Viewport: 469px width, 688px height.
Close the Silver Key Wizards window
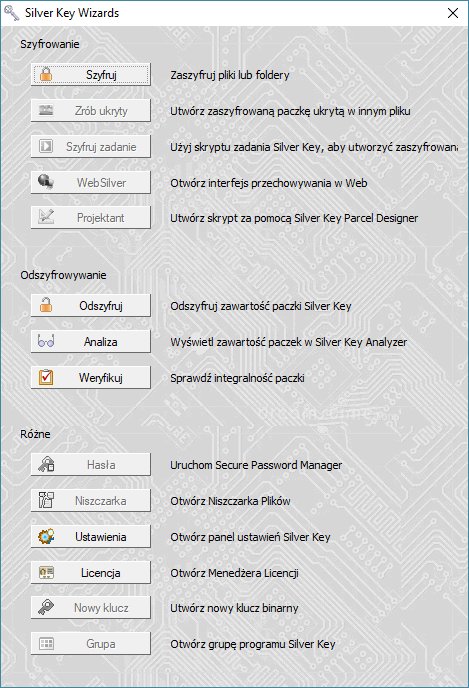[x=453, y=13]
